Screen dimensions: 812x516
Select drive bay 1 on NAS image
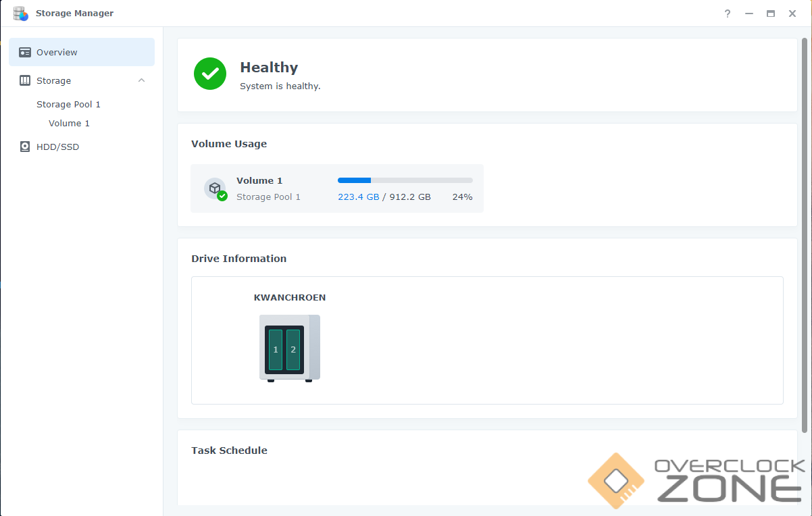click(276, 350)
